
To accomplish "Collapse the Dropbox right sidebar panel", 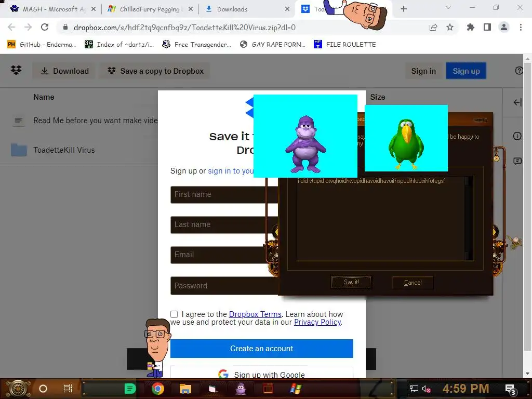I will tap(517, 102).
